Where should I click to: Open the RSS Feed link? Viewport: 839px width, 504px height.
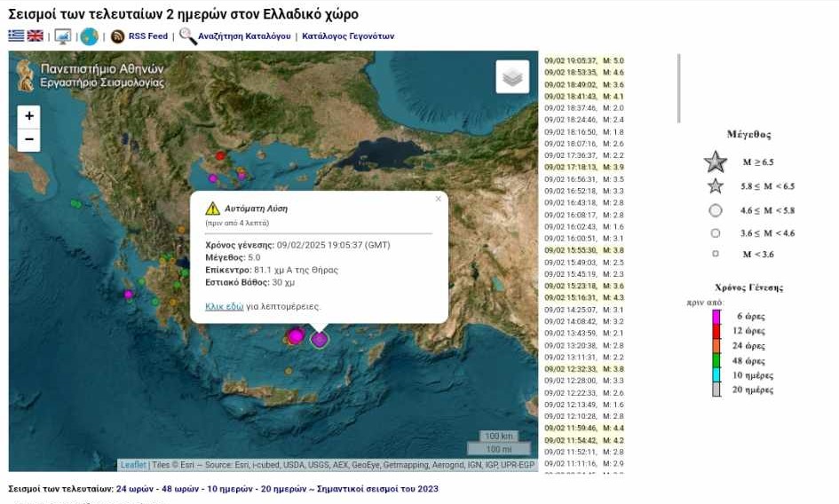click(x=148, y=36)
